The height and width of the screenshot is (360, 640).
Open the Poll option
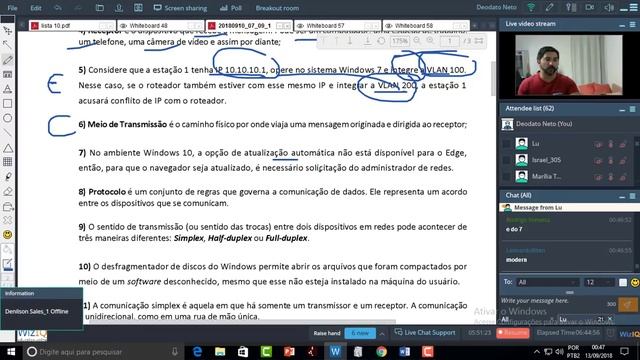point(231,8)
